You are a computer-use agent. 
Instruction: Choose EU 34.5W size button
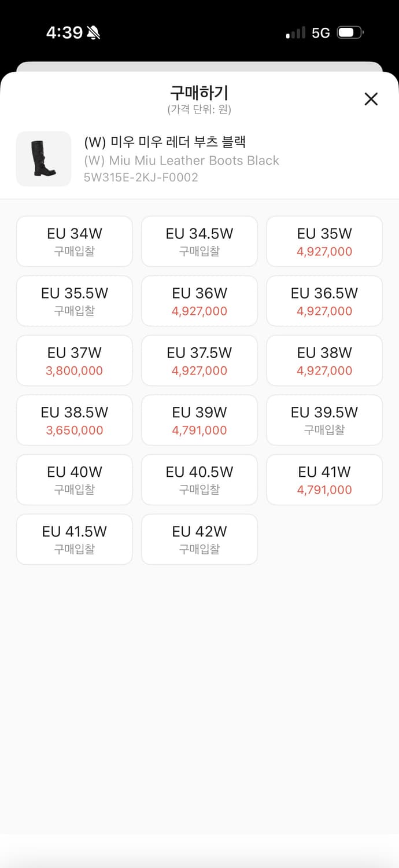pyautogui.click(x=199, y=241)
